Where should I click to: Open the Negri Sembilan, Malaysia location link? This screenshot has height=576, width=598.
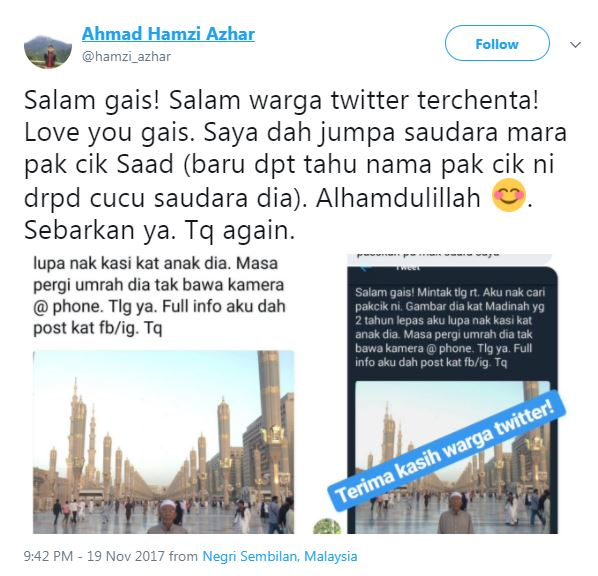coord(280,556)
